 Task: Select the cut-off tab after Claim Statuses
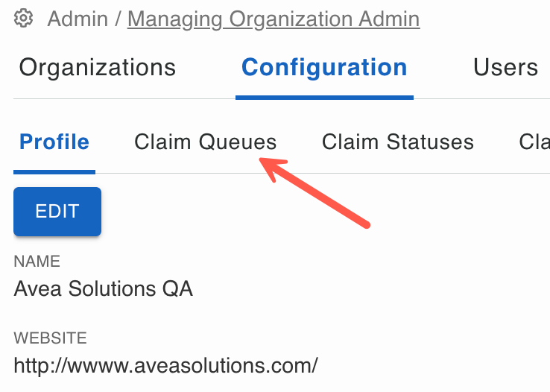click(x=534, y=142)
